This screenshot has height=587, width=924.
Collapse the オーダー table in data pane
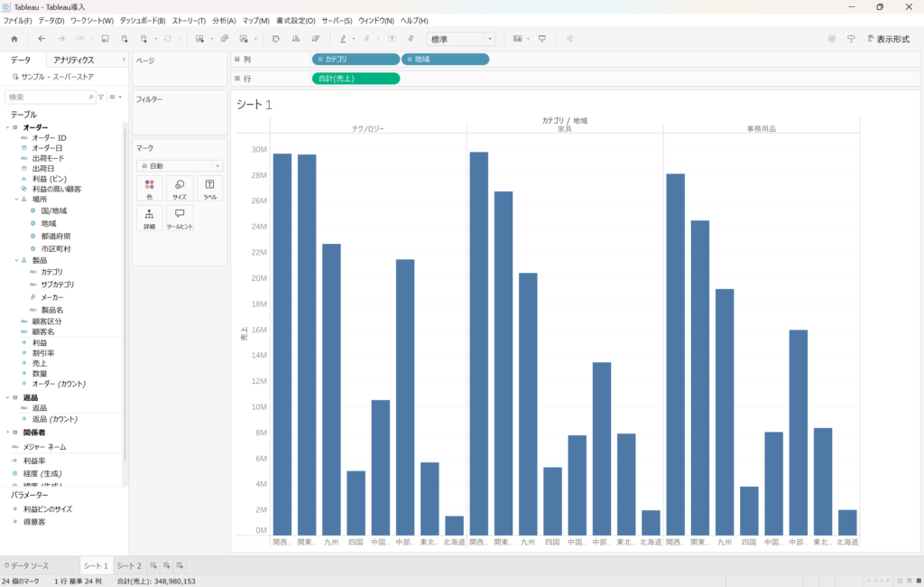(7, 127)
